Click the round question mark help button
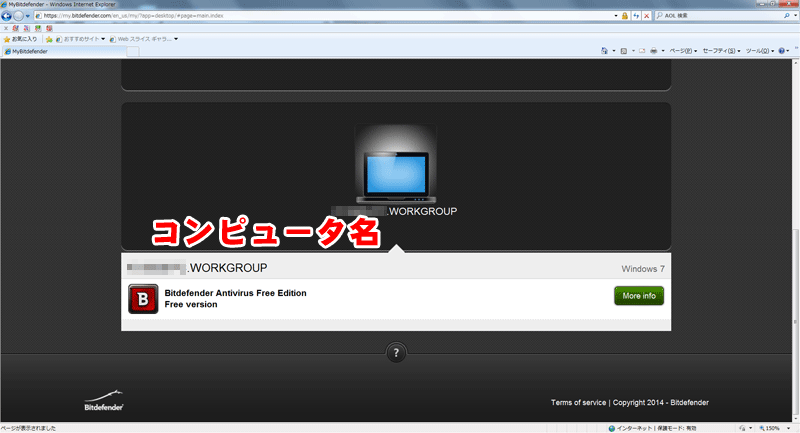 pos(396,353)
